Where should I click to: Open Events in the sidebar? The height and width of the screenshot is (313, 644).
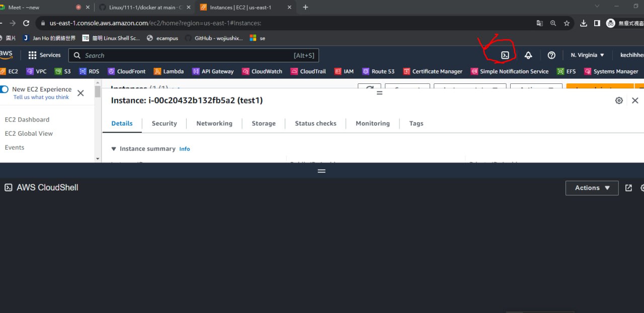[15, 147]
